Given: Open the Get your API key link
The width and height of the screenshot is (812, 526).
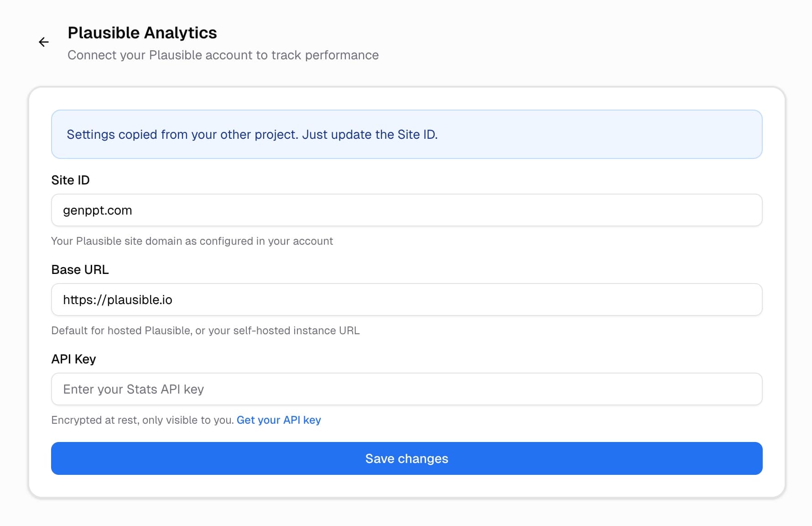Looking at the screenshot, I should pyautogui.click(x=278, y=420).
